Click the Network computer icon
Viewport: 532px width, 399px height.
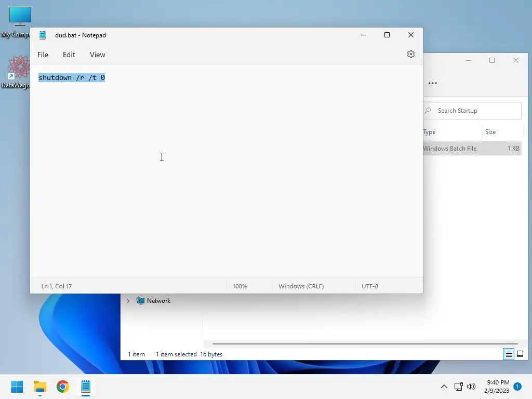(x=140, y=301)
